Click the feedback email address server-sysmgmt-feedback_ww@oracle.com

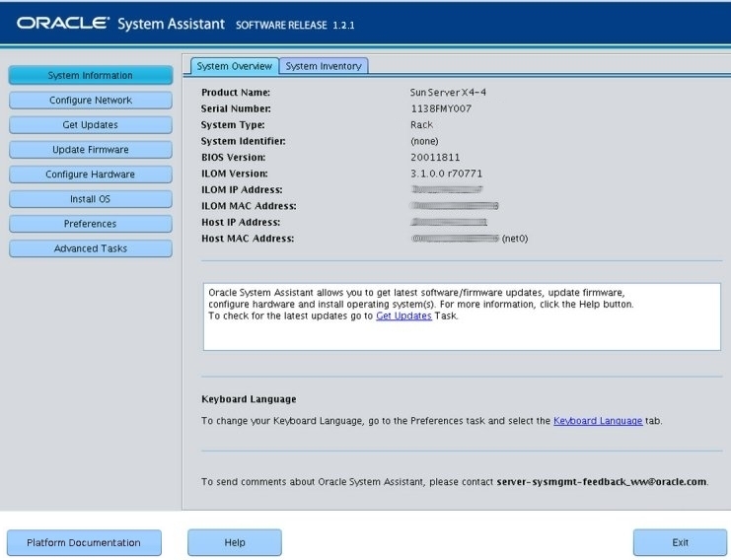[602, 482]
